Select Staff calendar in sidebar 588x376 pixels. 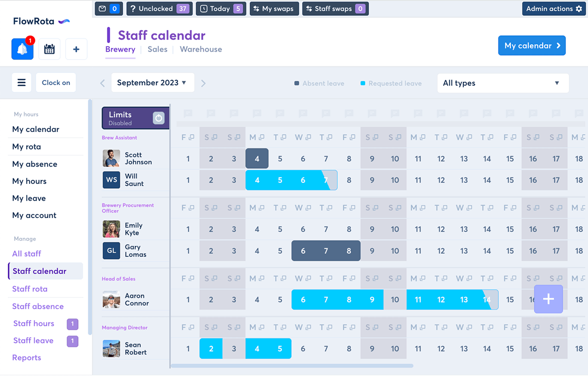[46, 271]
